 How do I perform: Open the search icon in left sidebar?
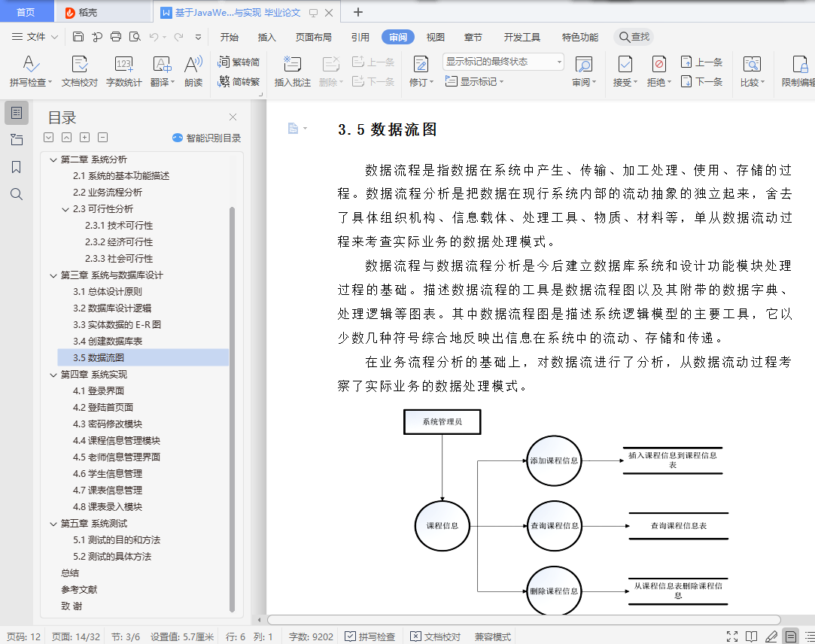[x=16, y=194]
